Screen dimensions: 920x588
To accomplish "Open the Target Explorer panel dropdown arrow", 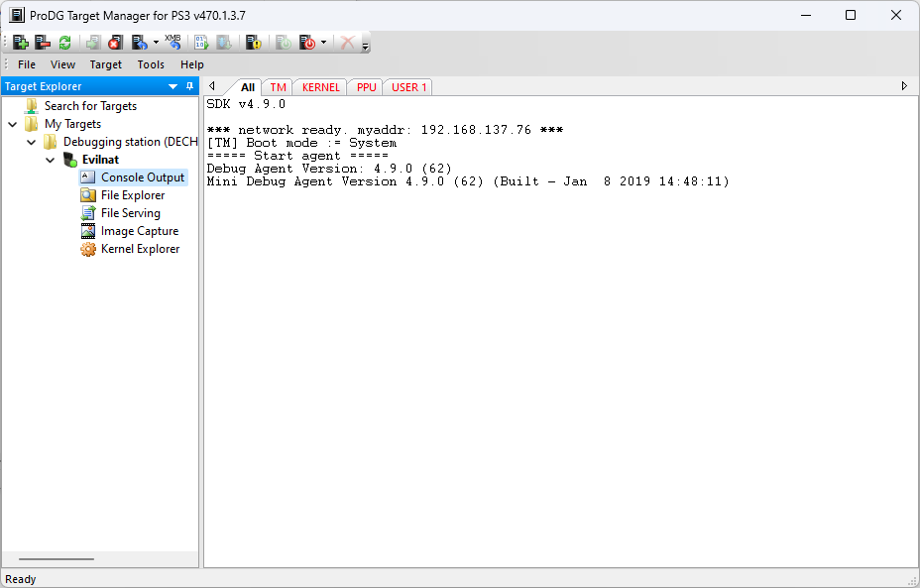I will point(173,86).
